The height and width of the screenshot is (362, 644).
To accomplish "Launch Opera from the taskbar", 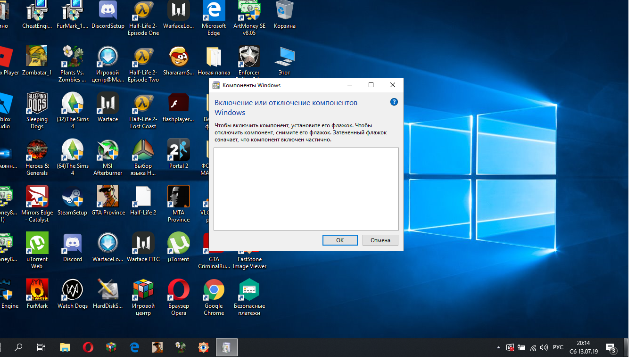I will (x=88, y=347).
